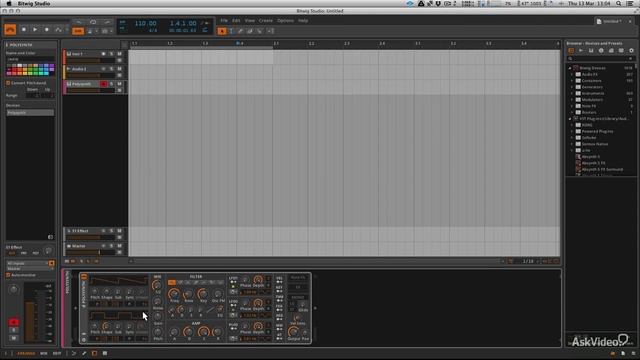Image resolution: width=640 pixels, height=360 pixels.
Task: Open the Create menu
Action: pyautogui.click(x=266, y=20)
